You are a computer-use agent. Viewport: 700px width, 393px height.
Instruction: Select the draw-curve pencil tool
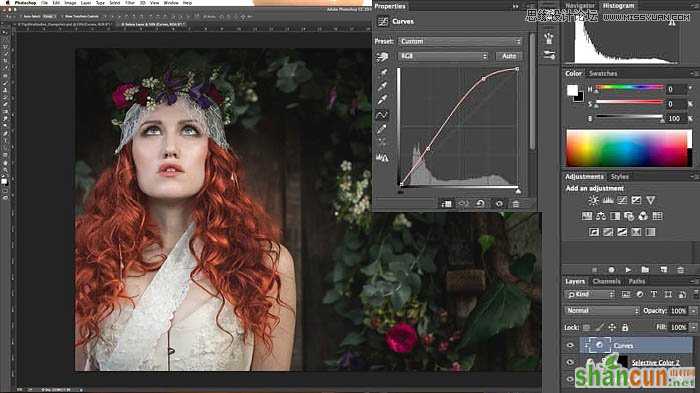pyautogui.click(x=382, y=130)
